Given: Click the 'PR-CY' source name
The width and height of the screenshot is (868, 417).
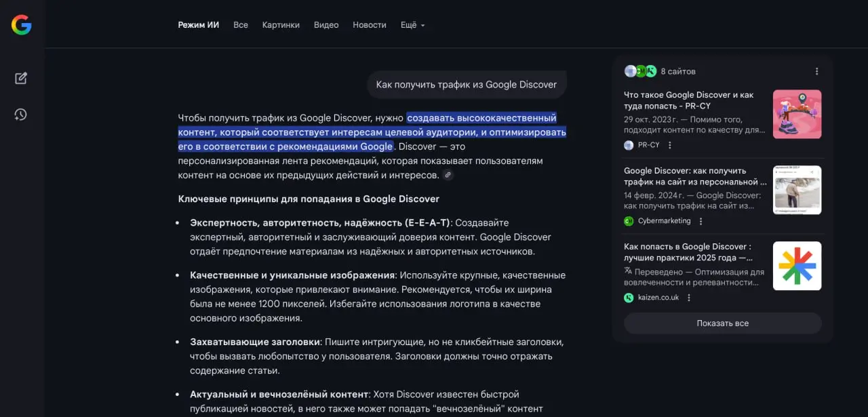Looking at the screenshot, I should coord(649,145).
